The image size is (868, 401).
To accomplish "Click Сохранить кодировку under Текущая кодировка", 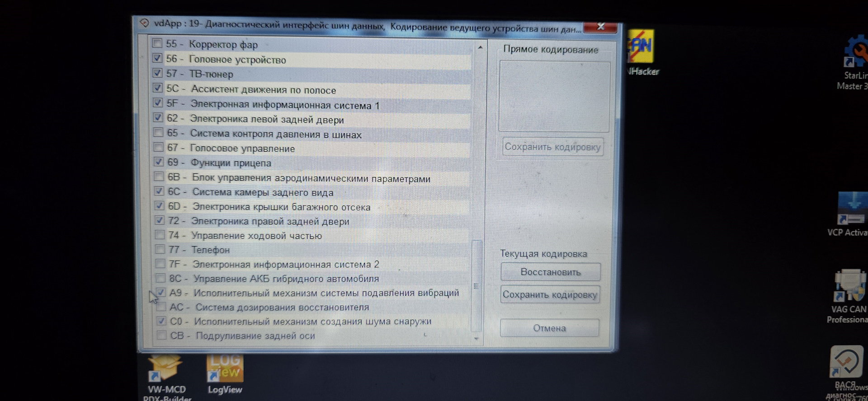I will [550, 294].
